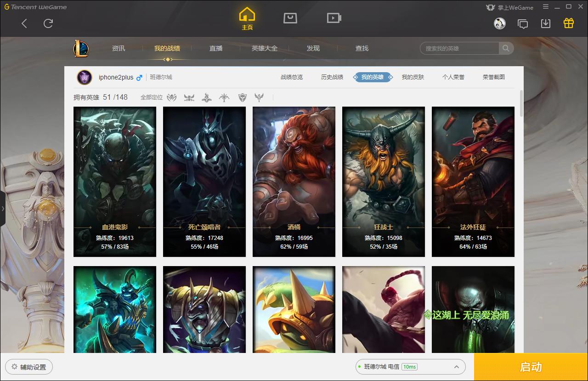Click the username iphone2plus
The height and width of the screenshot is (381, 588).
click(116, 77)
